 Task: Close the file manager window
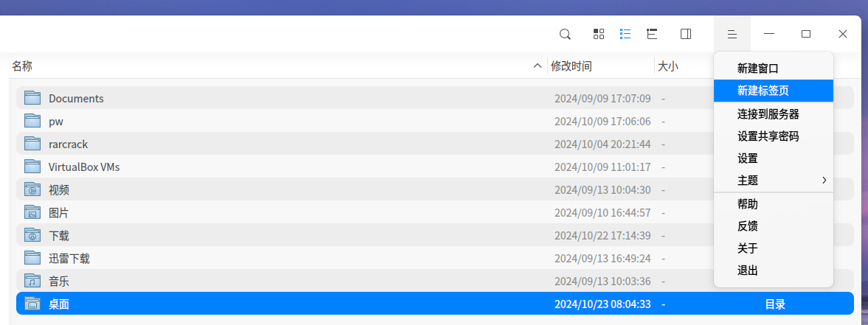[x=842, y=34]
